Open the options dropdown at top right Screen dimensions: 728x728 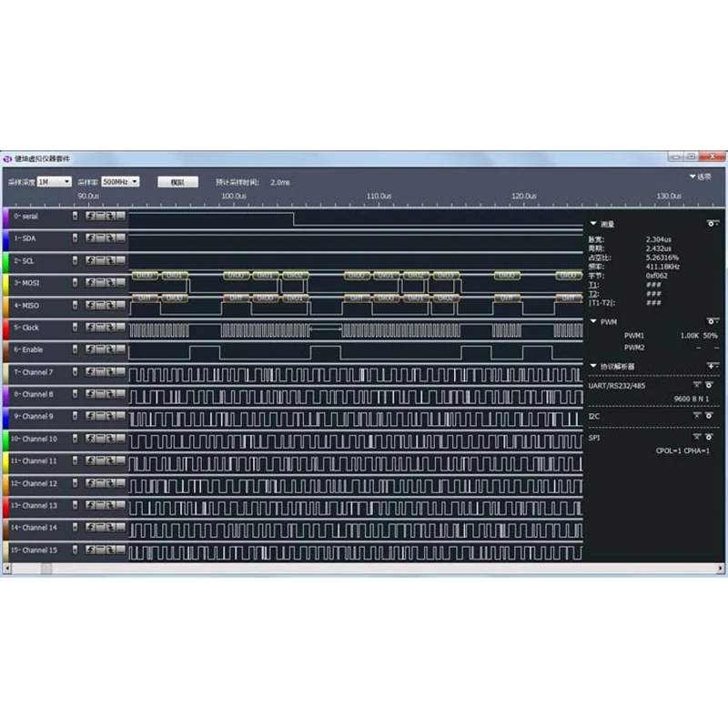[x=700, y=177]
